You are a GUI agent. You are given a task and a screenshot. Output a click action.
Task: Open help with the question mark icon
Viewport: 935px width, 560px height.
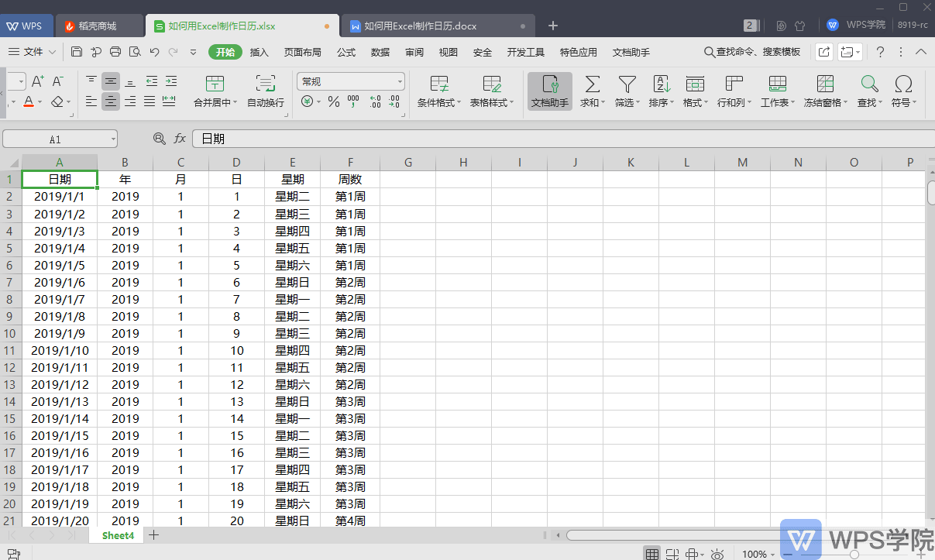click(x=880, y=52)
